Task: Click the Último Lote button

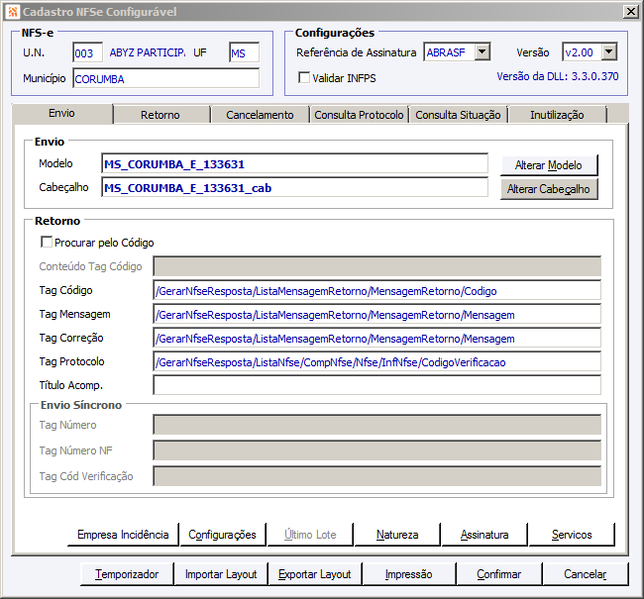Action: 310,534
